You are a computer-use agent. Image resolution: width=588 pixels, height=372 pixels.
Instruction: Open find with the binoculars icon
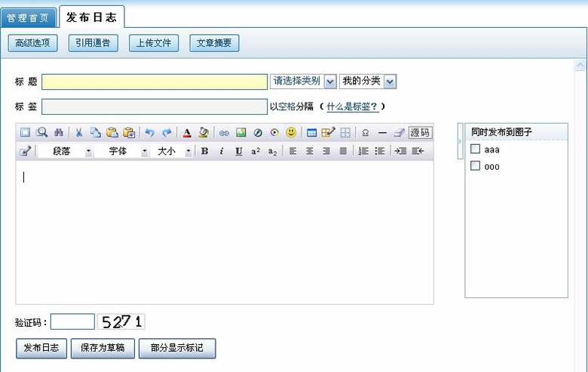59,133
